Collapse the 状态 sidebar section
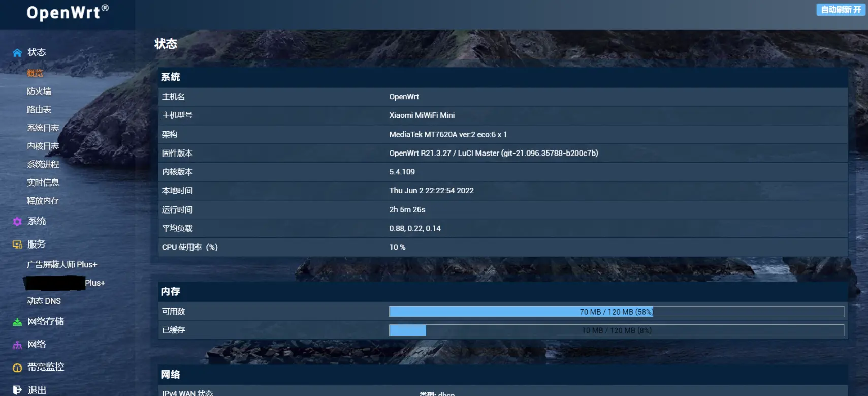The width and height of the screenshot is (868, 396). coord(37,52)
